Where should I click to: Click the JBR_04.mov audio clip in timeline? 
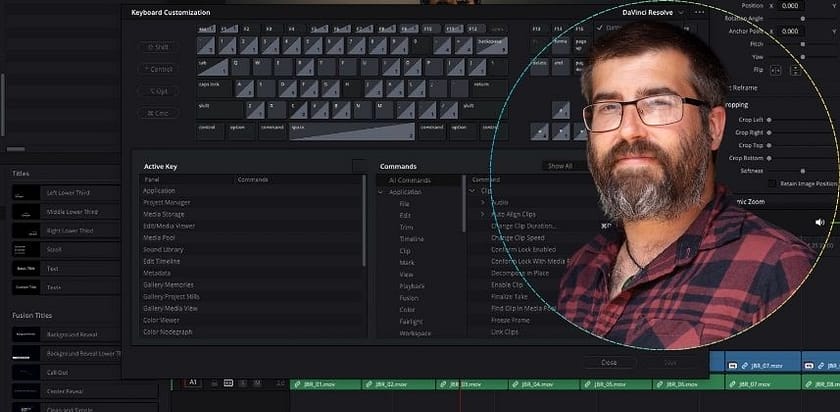point(544,385)
